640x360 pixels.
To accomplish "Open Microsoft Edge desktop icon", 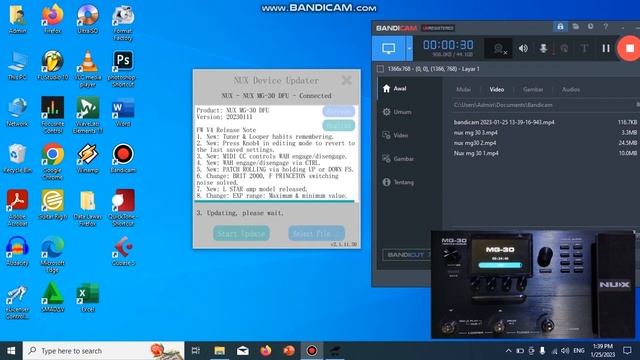I will tap(53, 255).
